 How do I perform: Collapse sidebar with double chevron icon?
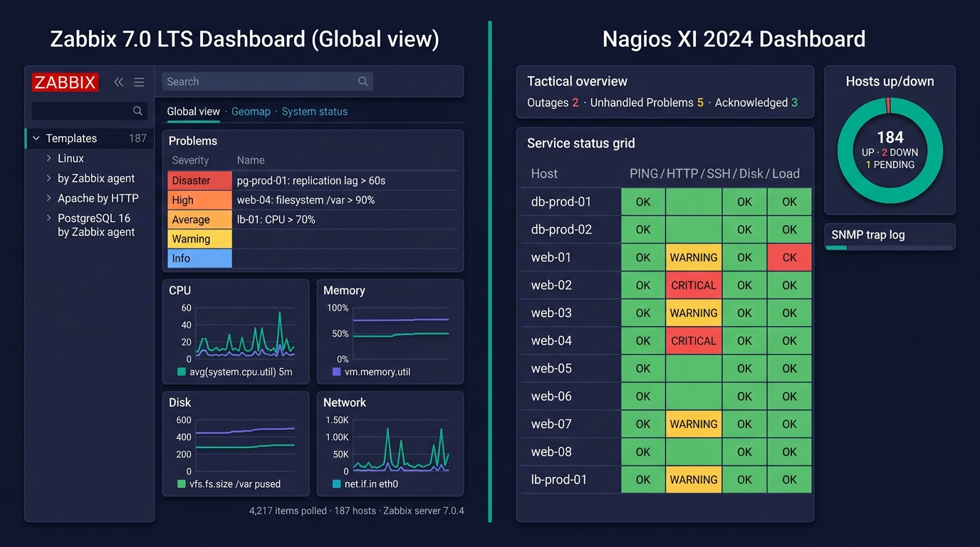[119, 82]
